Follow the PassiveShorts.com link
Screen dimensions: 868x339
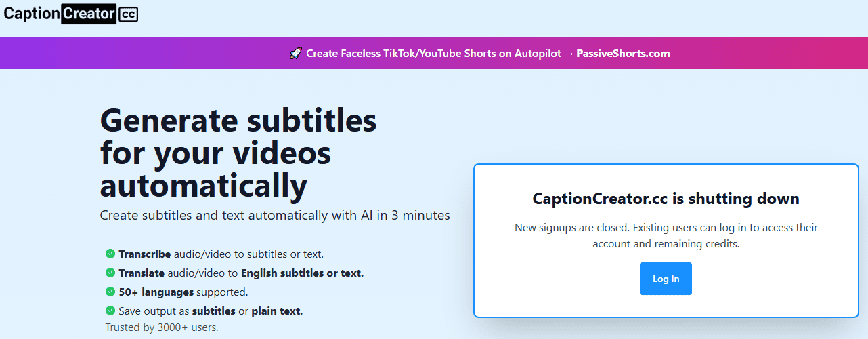pos(623,53)
